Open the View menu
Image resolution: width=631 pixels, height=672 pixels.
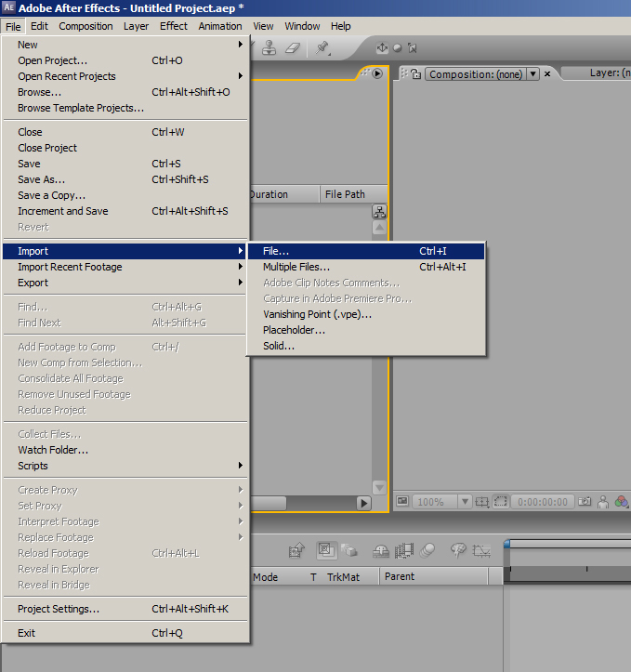(x=263, y=26)
